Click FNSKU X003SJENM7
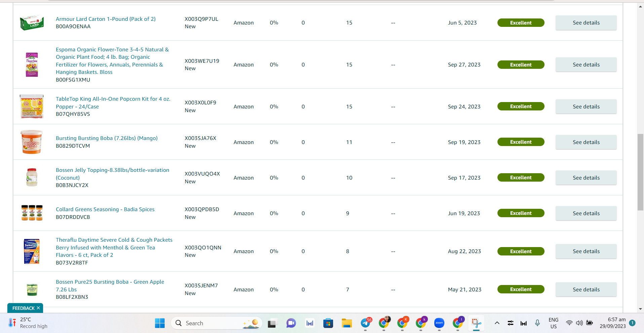This screenshot has height=333, width=644. click(x=201, y=285)
